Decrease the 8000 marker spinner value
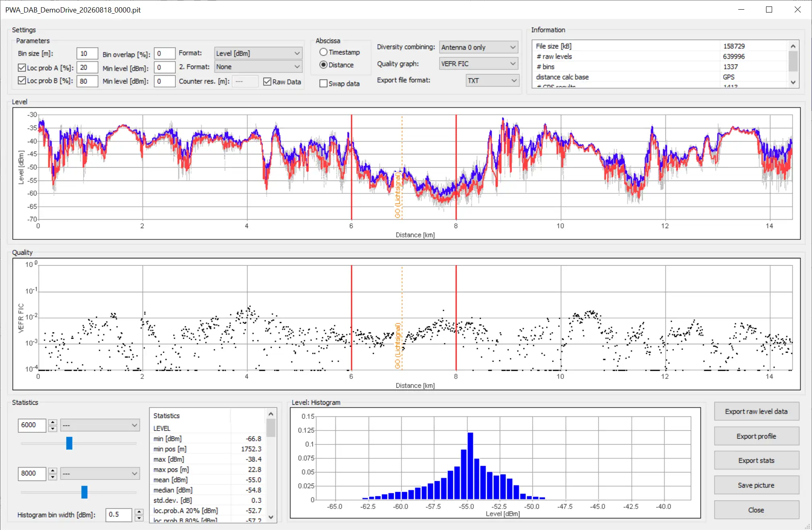This screenshot has height=530, width=812. (52, 477)
